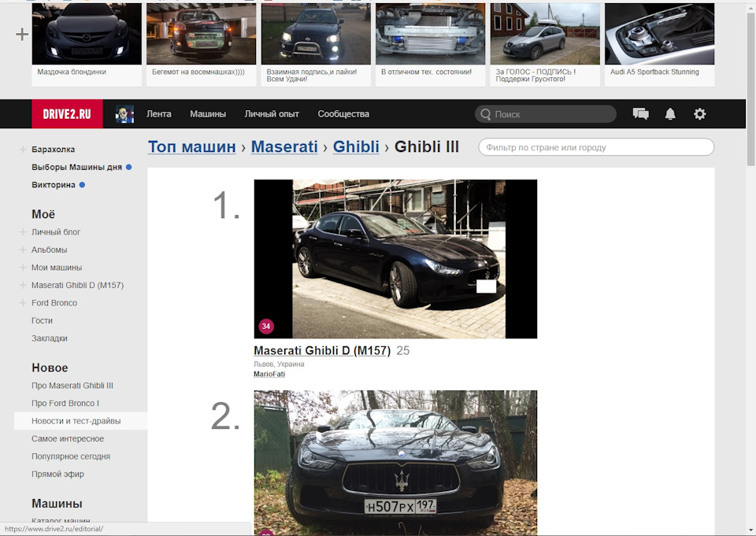
Task: Click the plus icon next to Альбомы
Action: [x=23, y=250]
